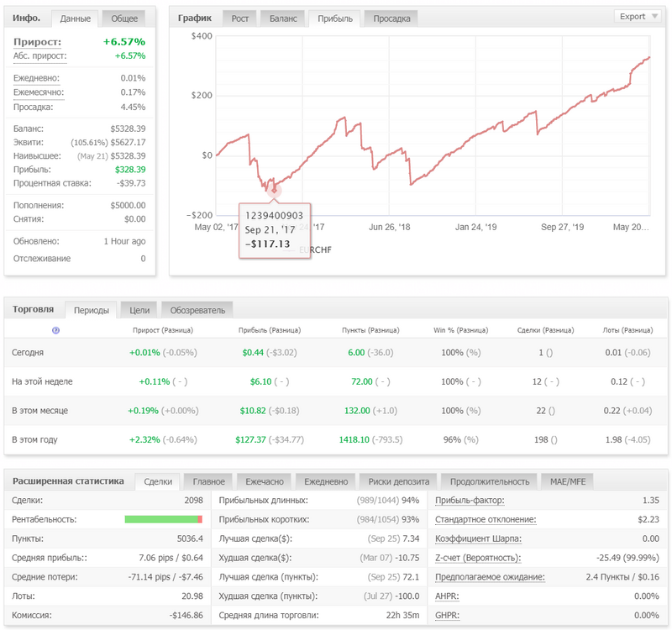Click the Сегодня row label
This screenshot has height=630, width=672.
28,353
